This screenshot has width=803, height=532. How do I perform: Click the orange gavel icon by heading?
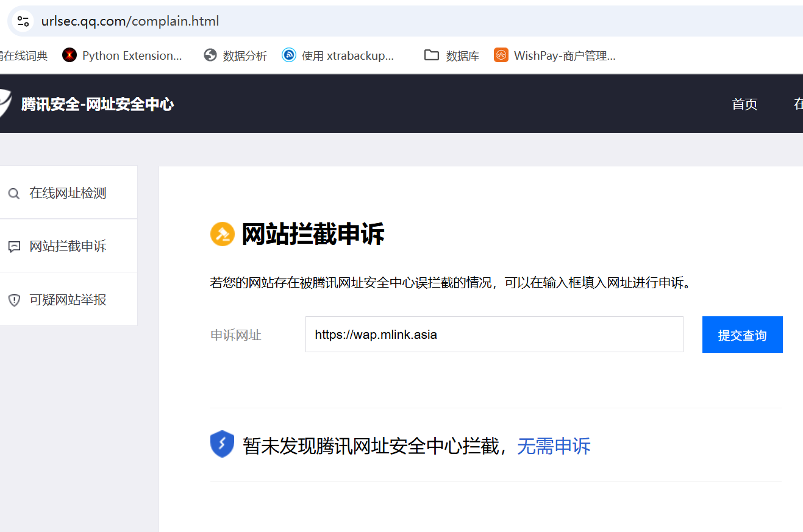(x=223, y=234)
